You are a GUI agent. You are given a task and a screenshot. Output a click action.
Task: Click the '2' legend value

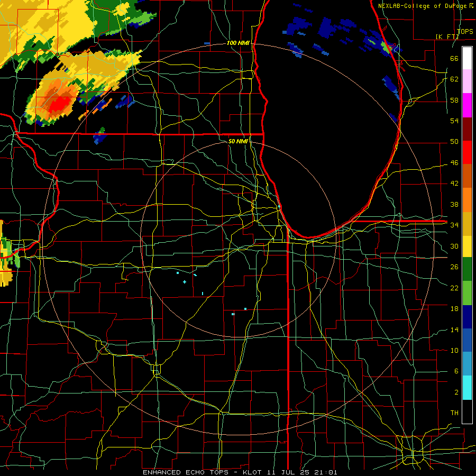click(x=456, y=392)
